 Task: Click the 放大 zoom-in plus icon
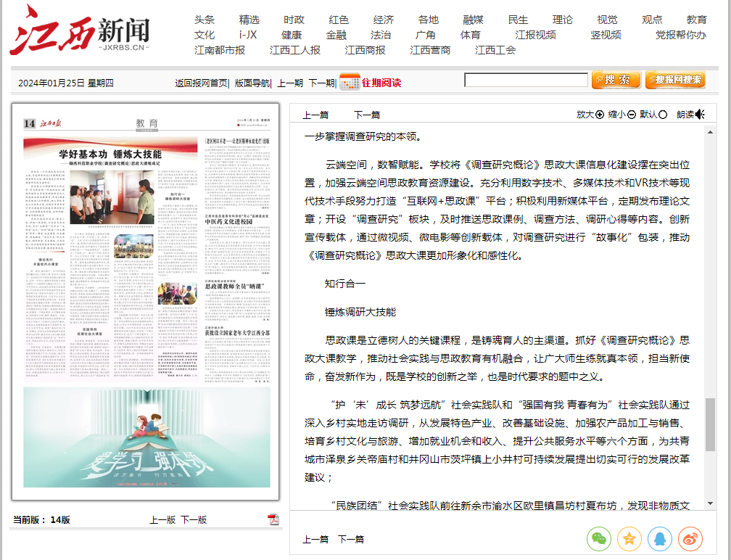[600, 115]
